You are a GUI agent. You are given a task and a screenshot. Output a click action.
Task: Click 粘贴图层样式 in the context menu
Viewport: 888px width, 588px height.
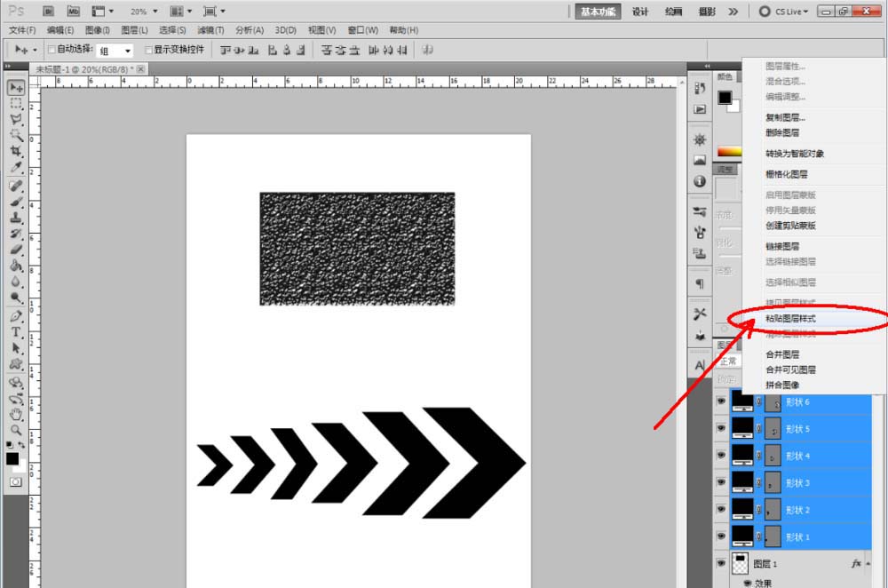coord(790,318)
